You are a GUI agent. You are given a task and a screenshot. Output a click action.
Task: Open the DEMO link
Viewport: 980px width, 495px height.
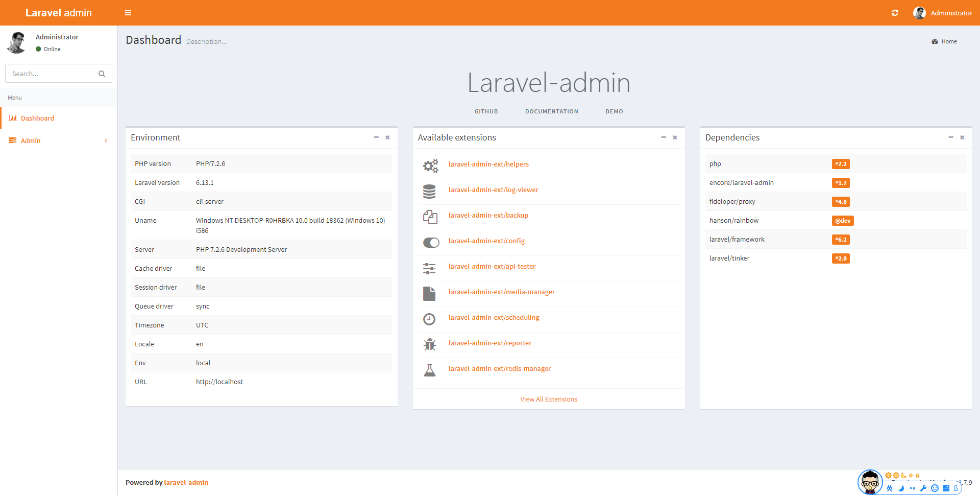pos(614,111)
